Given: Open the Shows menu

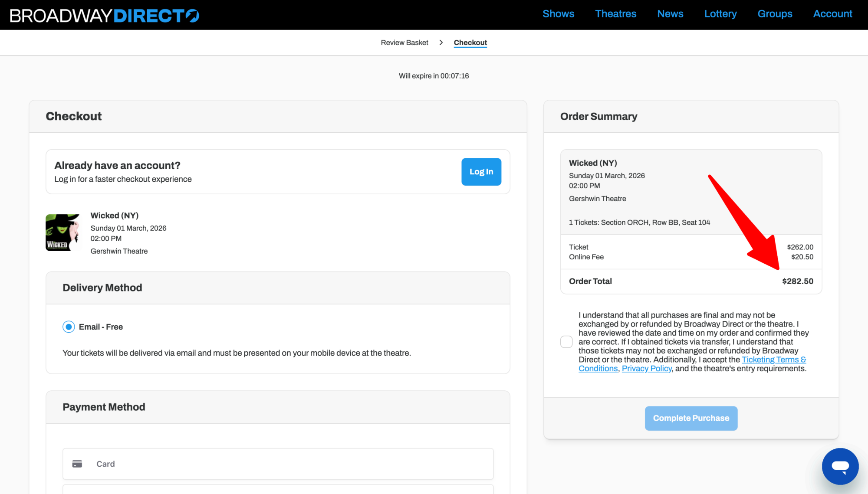Looking at the screenshot, I should pos(558,14).
